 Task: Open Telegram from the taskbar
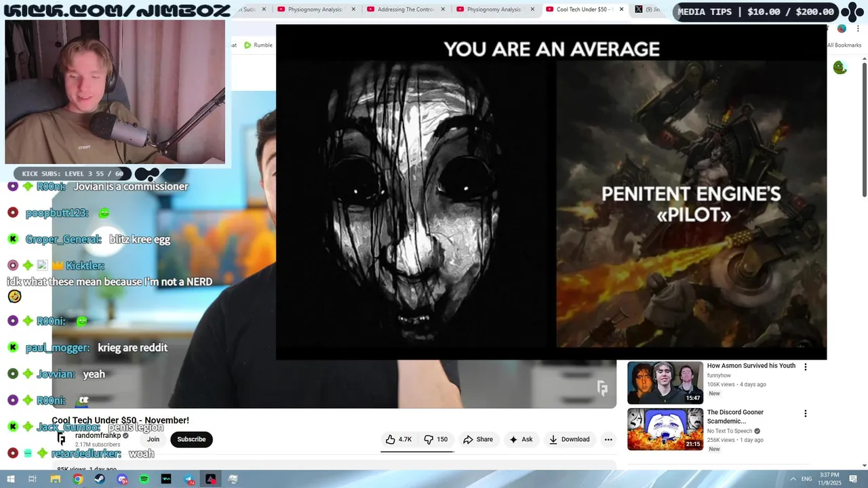click(189, 479)
